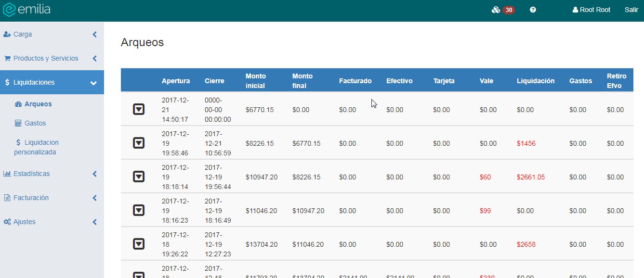644x278 pixels.
Task: Open the Root Root user profile
Action: 591,10
